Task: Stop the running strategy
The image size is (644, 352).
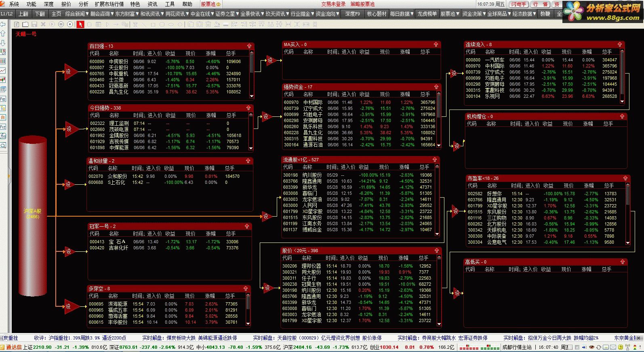Action: (69, 24)
